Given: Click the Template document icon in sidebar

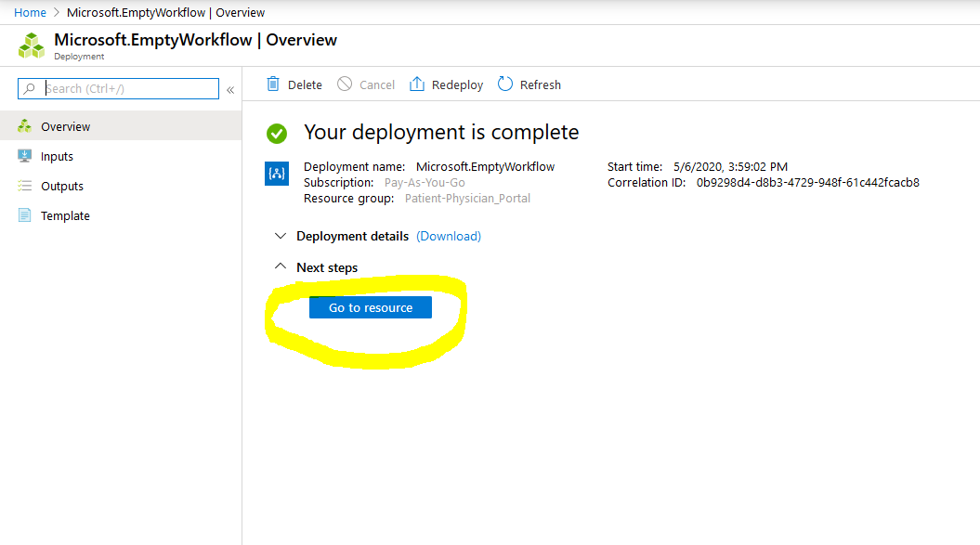Looking at the screenshot, I should pos(24,215).
